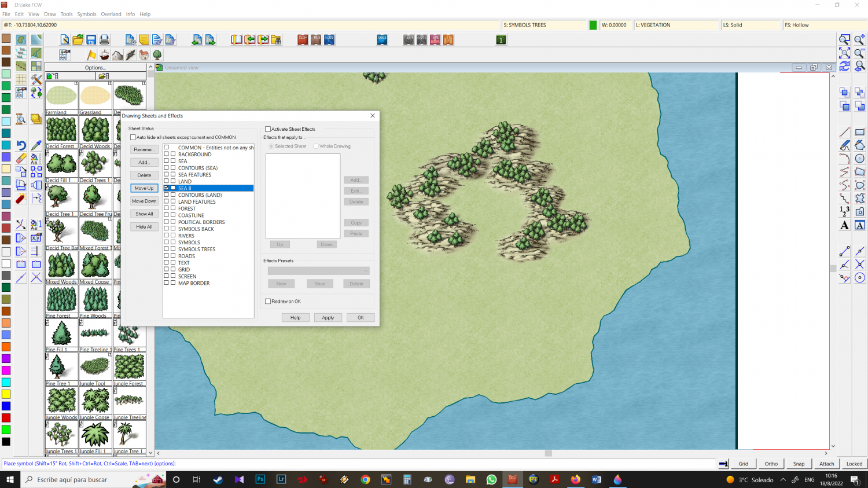
Task: Open Photoshop from the Windows taskbar
Action: [260, 479]
